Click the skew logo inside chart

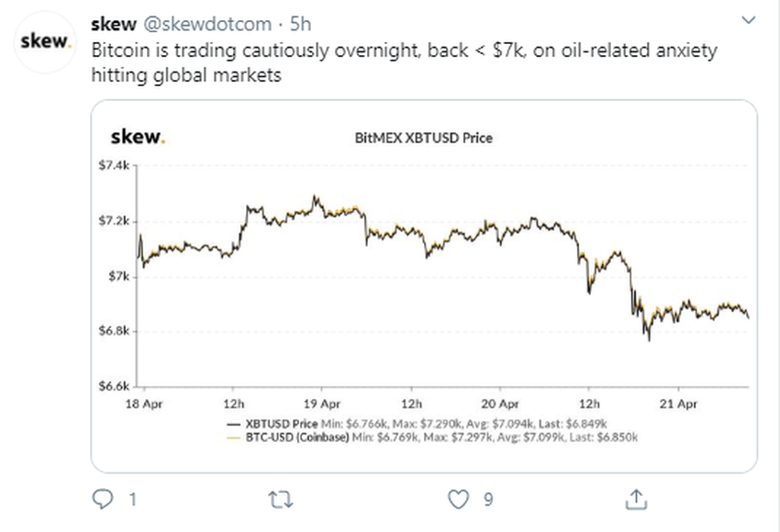[x=139, y=138]
